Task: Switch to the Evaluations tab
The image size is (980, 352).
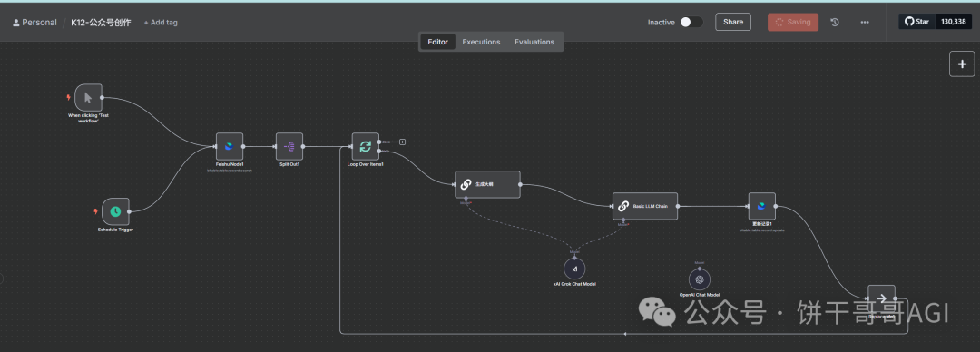Action: tap(534, 42)
